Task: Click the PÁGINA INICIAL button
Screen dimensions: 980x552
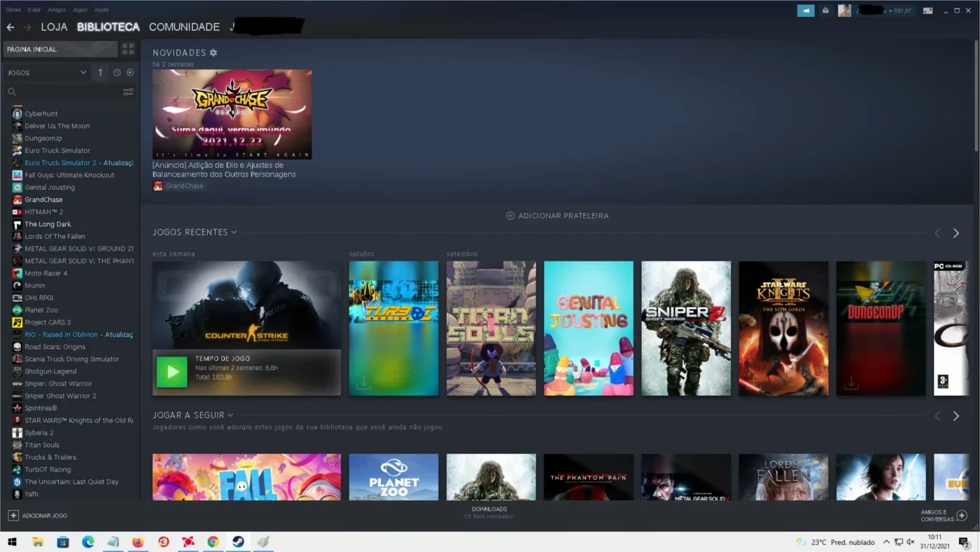Action: 60,49
